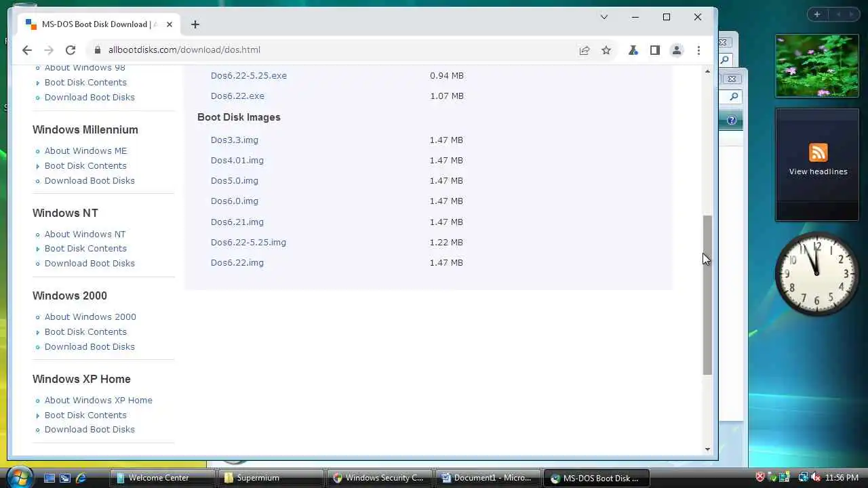
Task: Click the page's vertical scrollbar thumb
Action: pos(707,295)
